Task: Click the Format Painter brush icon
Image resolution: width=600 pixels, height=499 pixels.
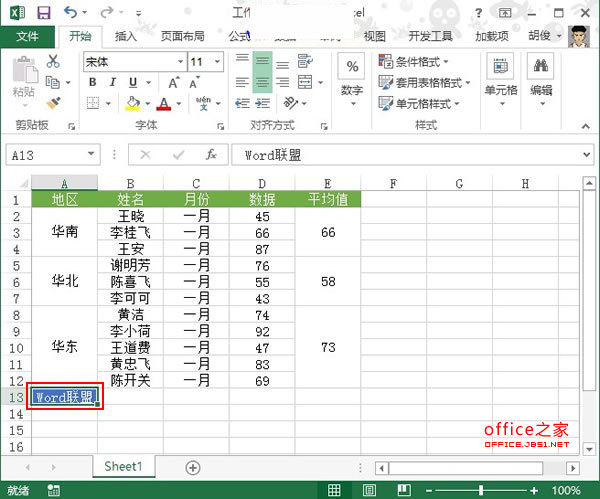Action: coord(53,103)
